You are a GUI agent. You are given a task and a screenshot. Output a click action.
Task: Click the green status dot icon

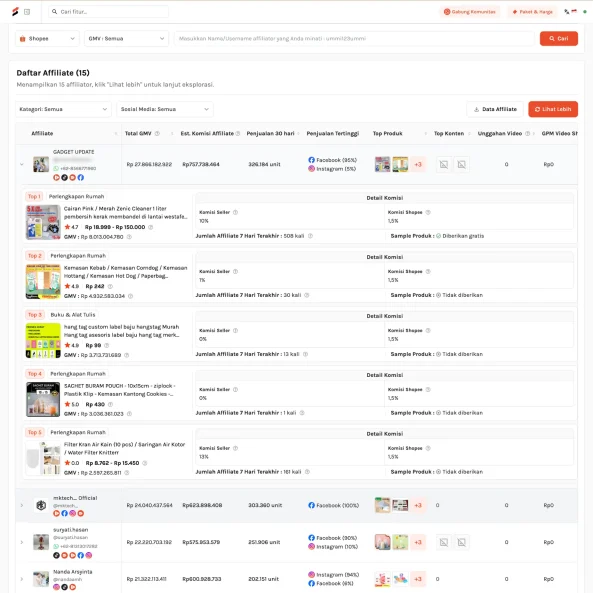pyautogui.click(x=584, y=12)
